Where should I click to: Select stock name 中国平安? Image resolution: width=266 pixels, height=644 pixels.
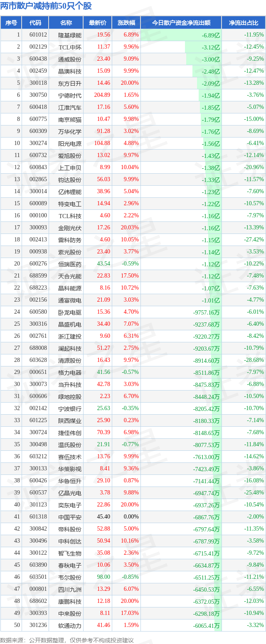[70, 517]
